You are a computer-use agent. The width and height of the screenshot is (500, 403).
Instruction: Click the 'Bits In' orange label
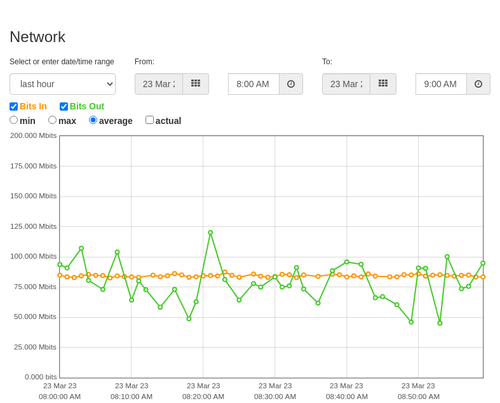point(33,106)
